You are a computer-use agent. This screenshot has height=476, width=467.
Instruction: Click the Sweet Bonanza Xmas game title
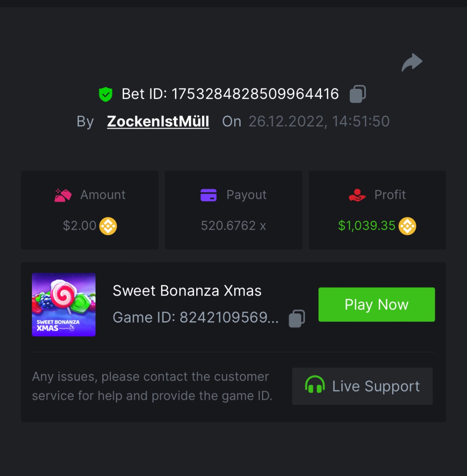(187, 291)
